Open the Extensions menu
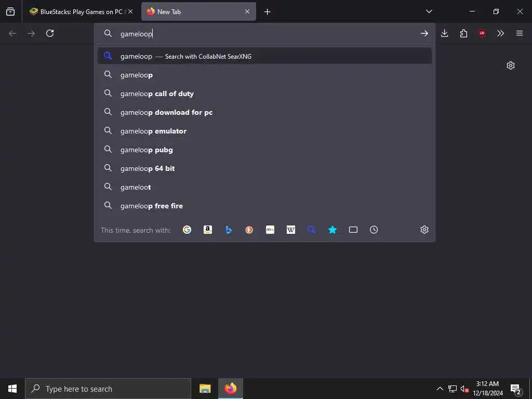This screenshot has width=532, height=399. tap(463, 33)
